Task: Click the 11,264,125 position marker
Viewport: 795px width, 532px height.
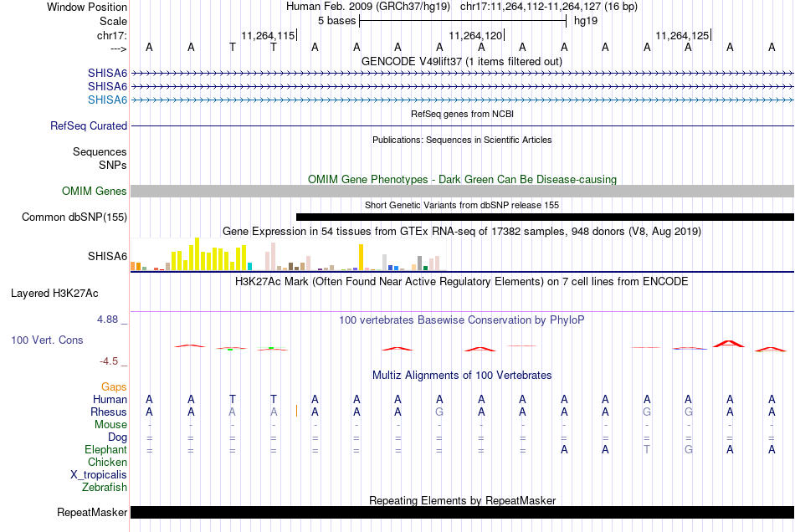Action: coord(682,35)
